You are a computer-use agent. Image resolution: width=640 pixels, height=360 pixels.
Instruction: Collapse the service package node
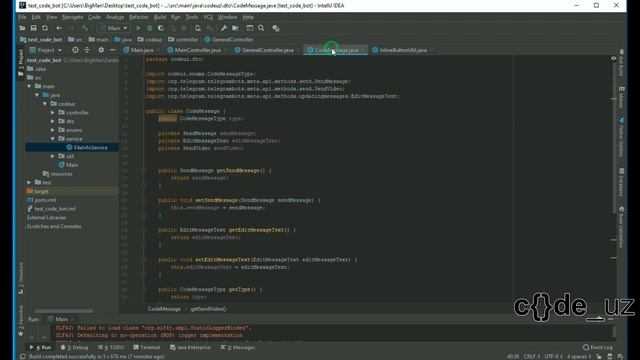click(53, 139)
